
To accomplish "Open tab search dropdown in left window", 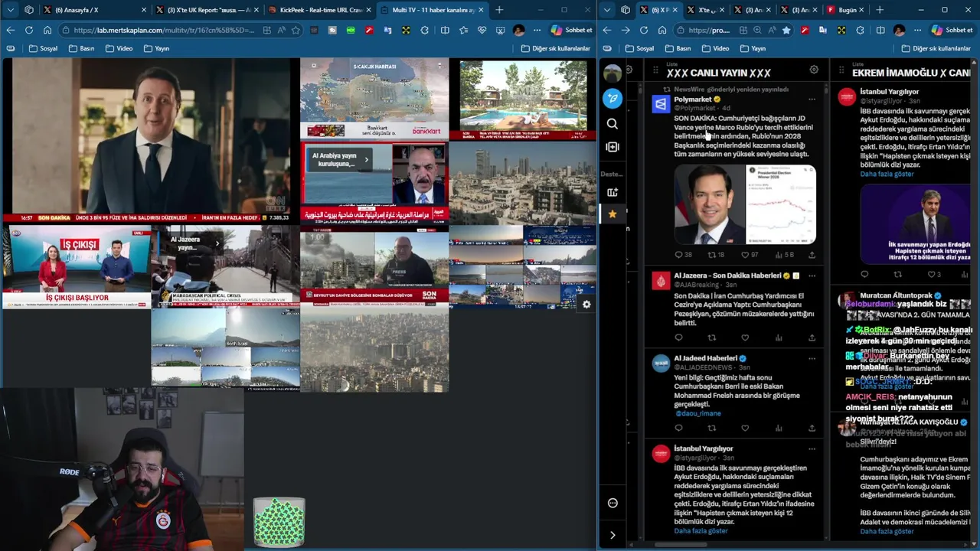I will click(10, 10).
